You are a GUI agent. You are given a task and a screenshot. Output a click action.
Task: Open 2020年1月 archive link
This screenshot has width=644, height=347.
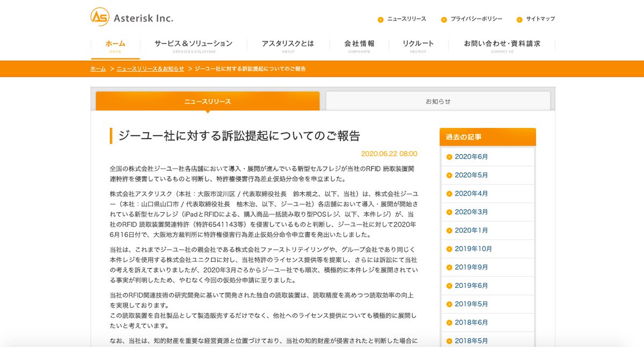pyautogui.click(x=471, y=230)
